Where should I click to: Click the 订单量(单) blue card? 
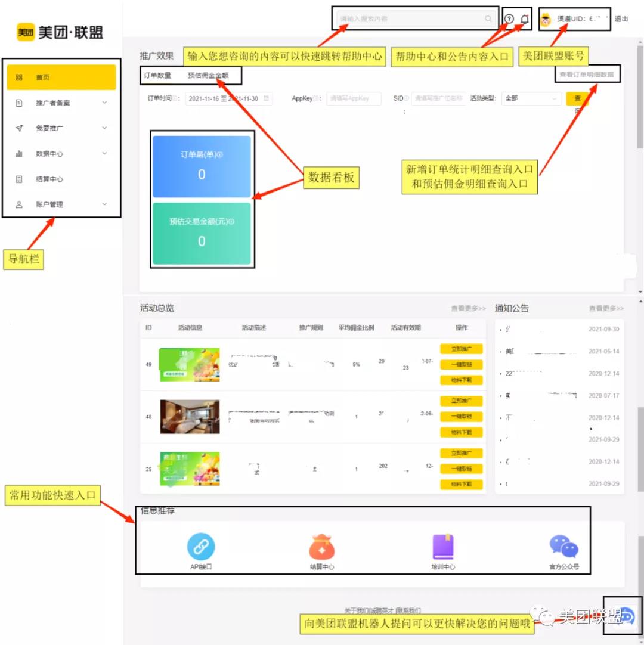[x=202, y=166]
